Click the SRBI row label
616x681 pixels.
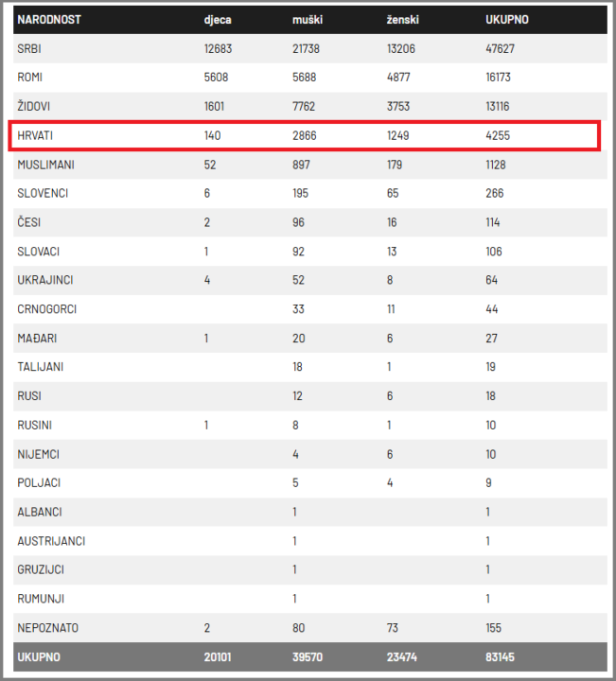click(x=28, y=48)
